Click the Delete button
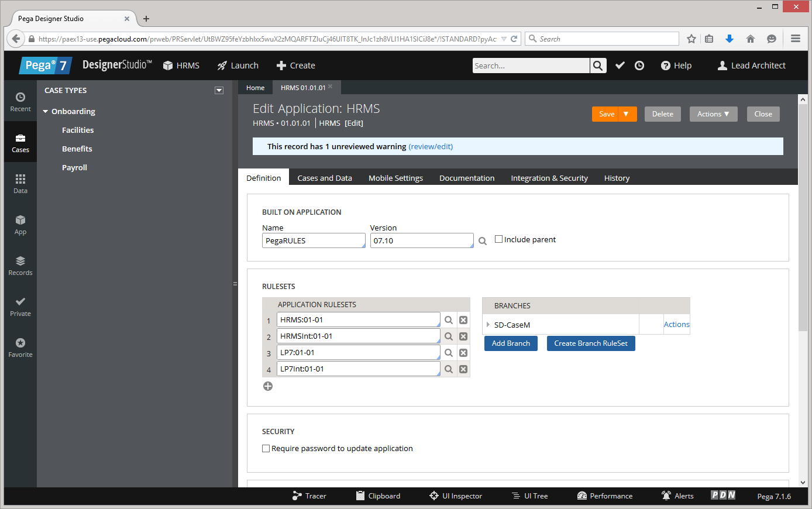Screen dimensions: 812x509 663,114
